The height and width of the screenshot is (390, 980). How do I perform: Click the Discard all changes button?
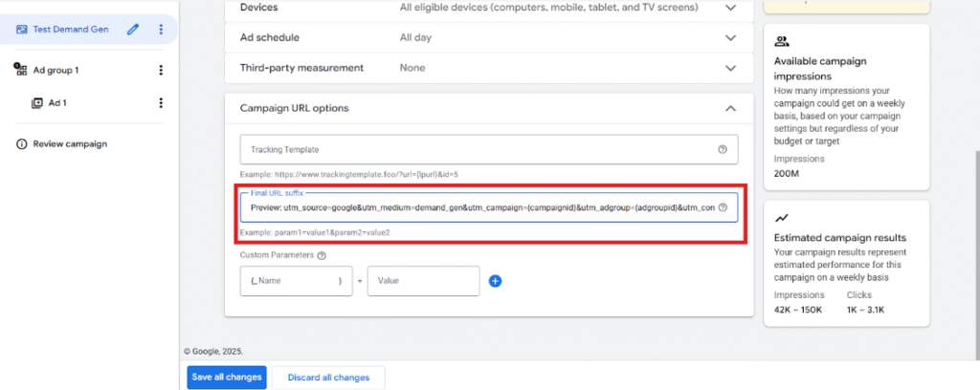pos(328,378)
